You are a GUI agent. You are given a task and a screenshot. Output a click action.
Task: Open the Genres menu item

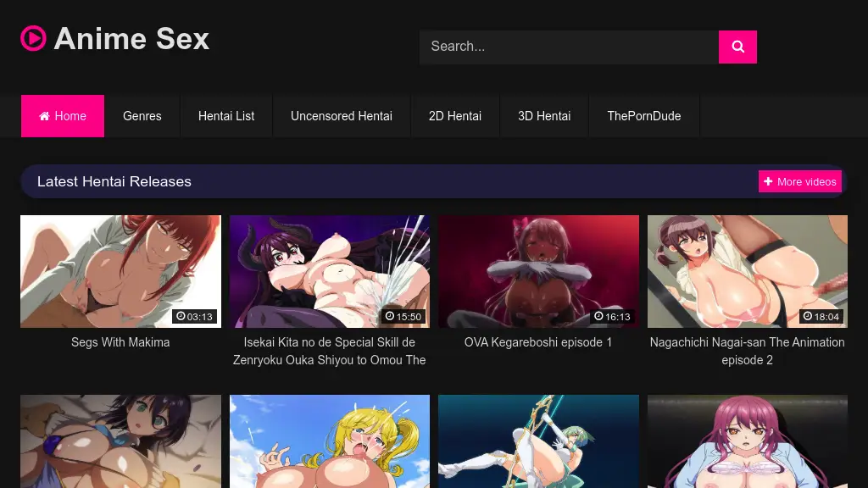point(142,116)
